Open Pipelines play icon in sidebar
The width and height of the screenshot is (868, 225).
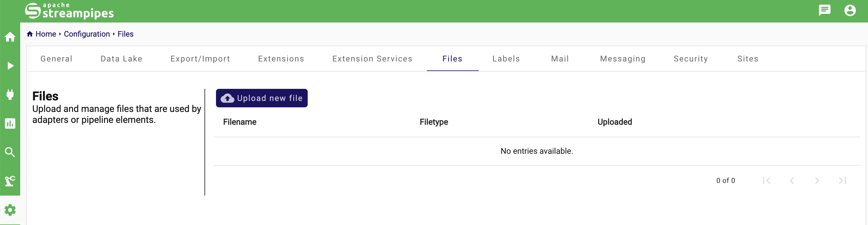(10, 66)
